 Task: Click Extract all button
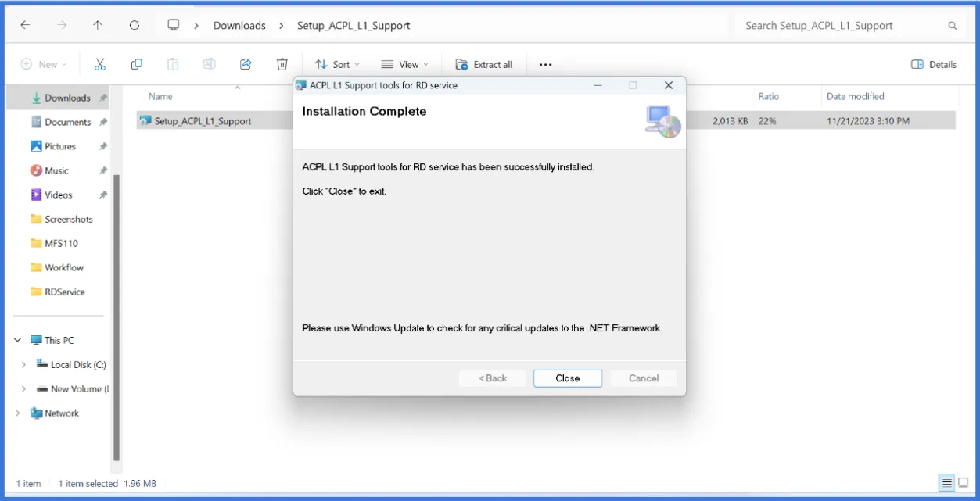484,65
